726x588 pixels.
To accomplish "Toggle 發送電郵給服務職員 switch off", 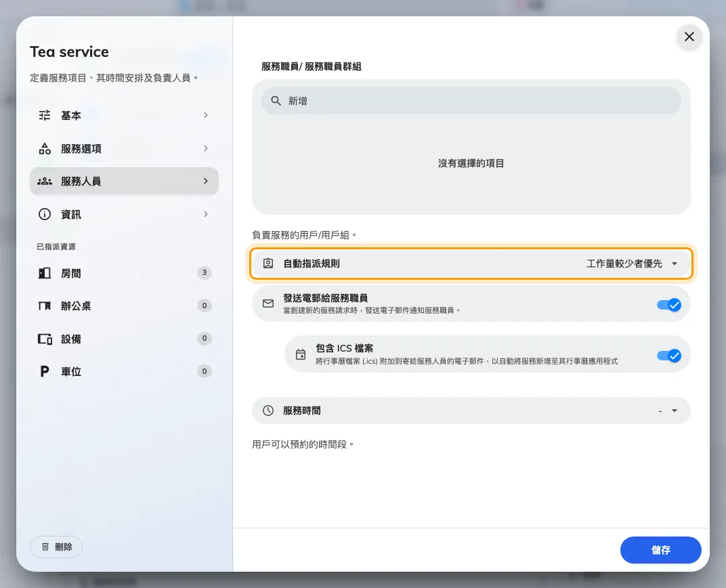I will pyautogui.click(x=668, y=305).
